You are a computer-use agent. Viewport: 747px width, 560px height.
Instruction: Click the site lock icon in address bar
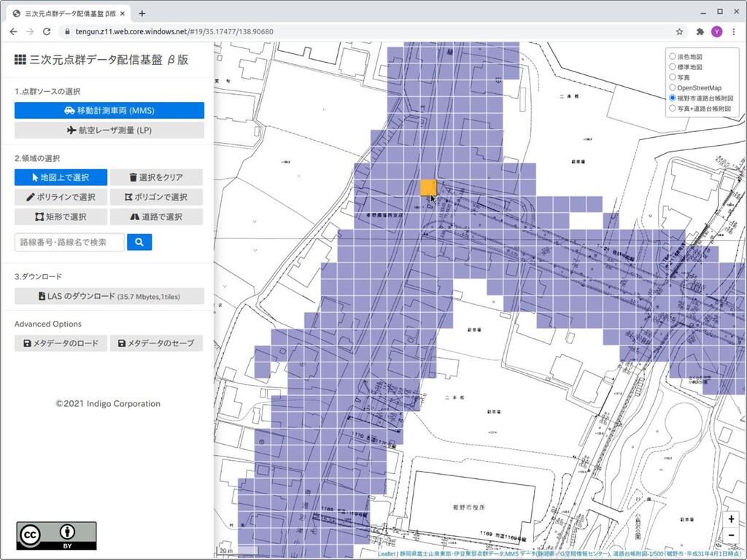click(x=67, y=31)
